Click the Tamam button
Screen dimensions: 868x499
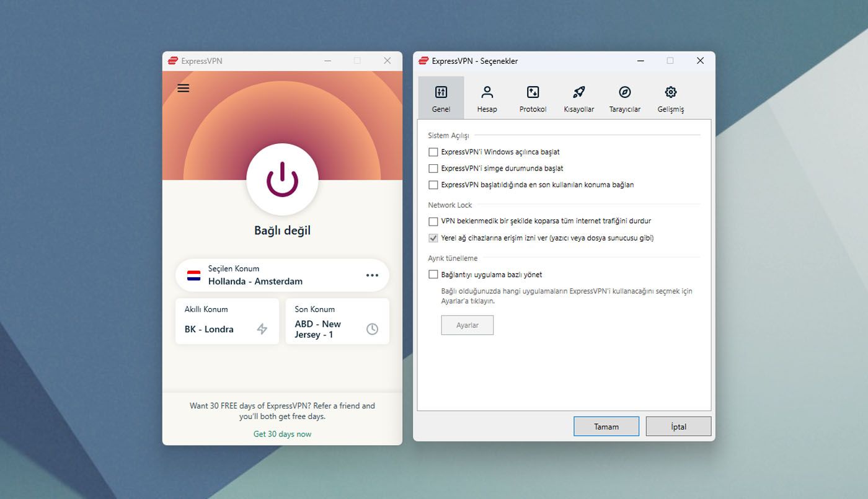(x=606, y=426)
